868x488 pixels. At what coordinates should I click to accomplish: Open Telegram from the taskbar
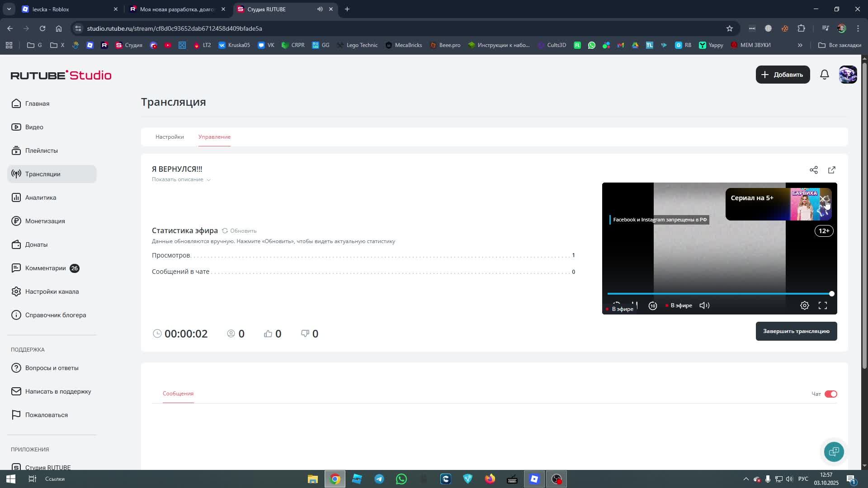pos(379,479)
